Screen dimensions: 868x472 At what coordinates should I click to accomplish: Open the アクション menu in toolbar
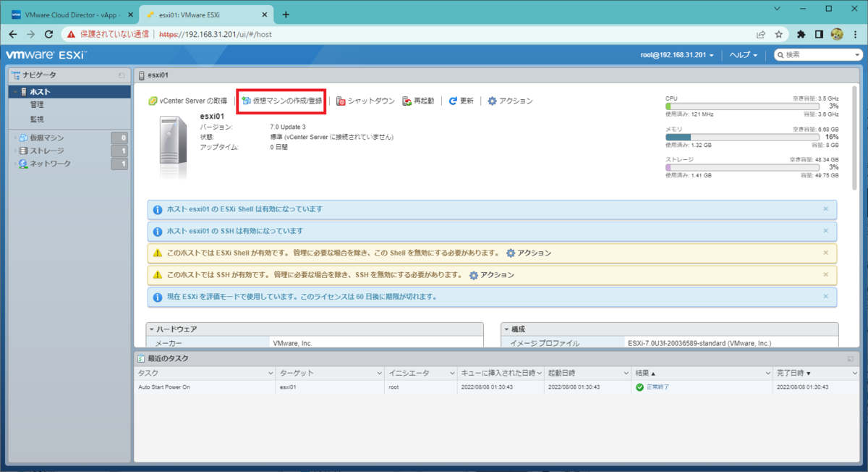[x=510, y=101]
